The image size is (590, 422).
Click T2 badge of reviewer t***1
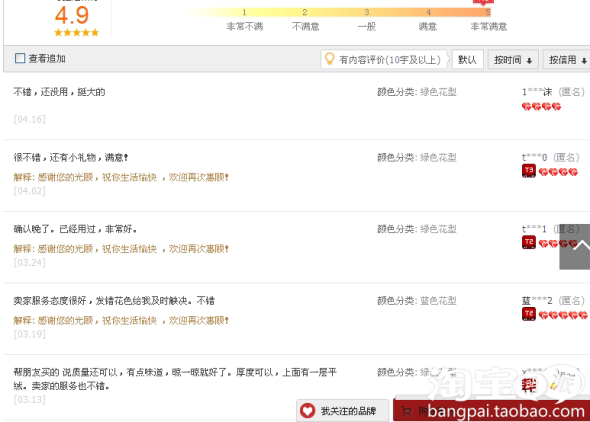click(x=529, y=242)
